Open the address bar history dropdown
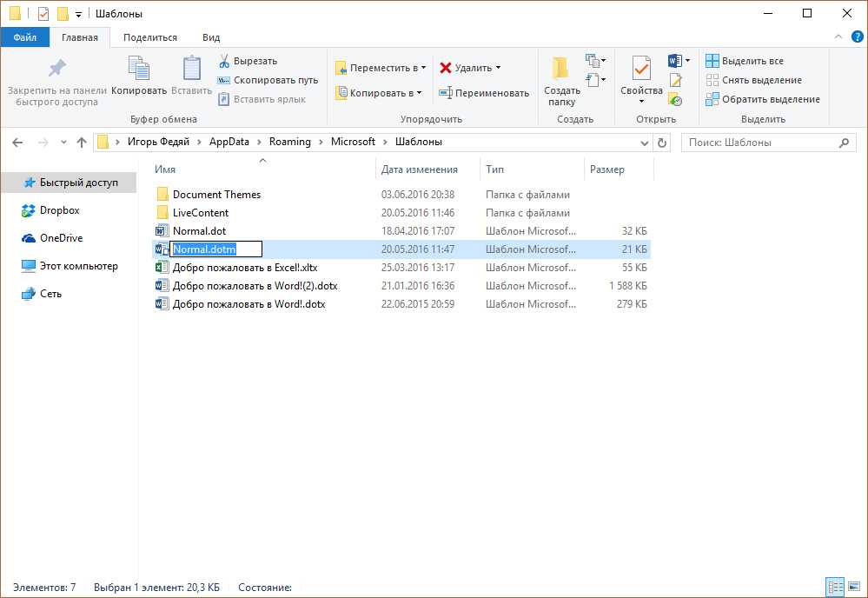 pyautogui.click(x=644, y=143)
